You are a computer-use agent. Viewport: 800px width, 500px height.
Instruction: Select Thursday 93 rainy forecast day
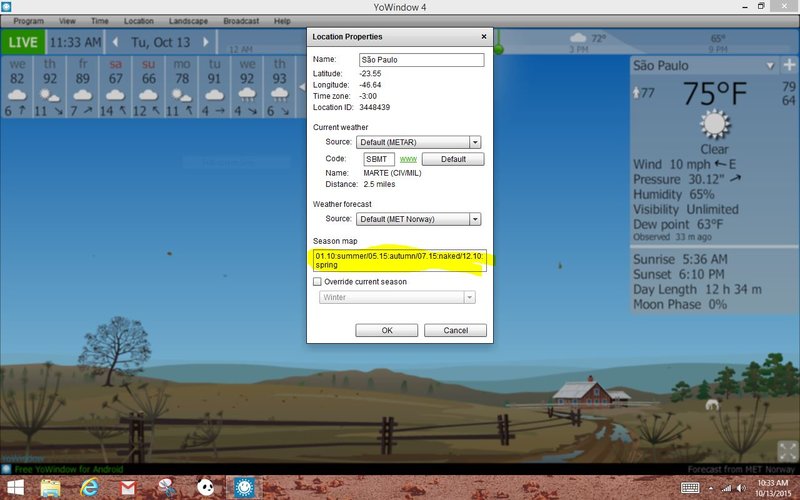(x=280, y=87)
